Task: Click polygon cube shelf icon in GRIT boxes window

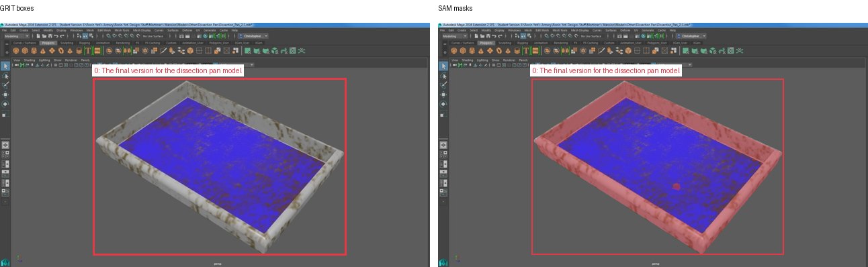Action: coord(25,51)
